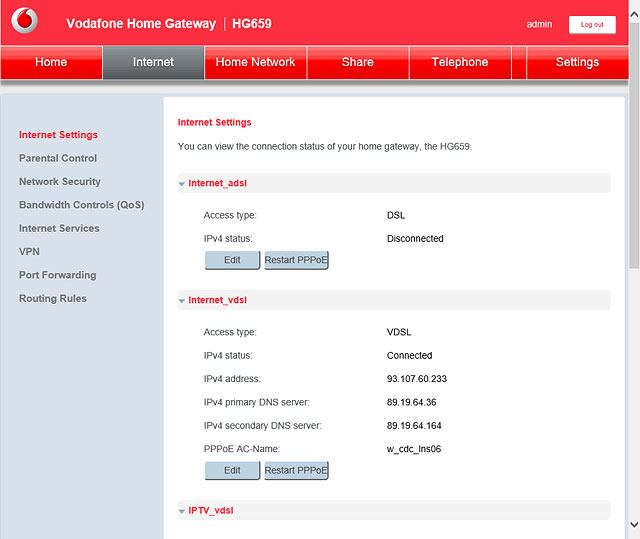Click the scrollbar down arrow
This screenshot has width=640, height=539.
[634, 524]
